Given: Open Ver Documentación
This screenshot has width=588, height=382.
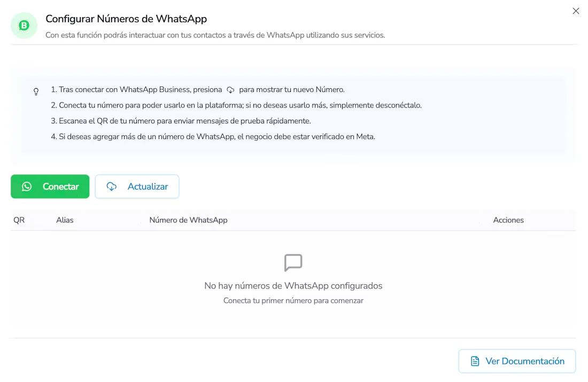Looking at the screenshot, I should [516, 361].
